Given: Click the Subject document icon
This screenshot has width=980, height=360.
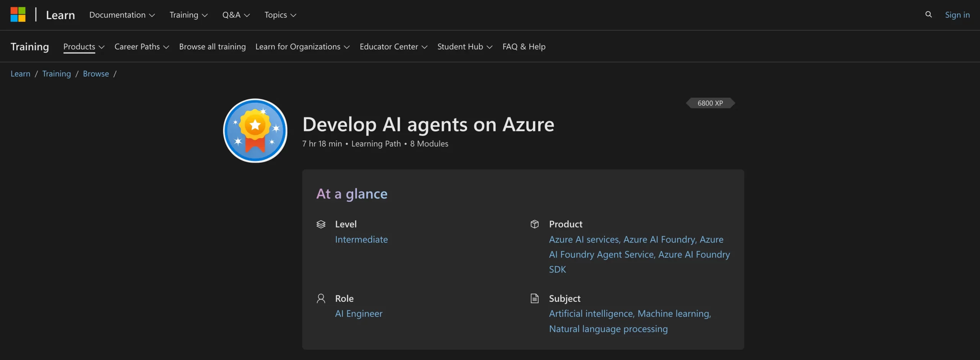Looking at the screenshot, I should point(534,299).
